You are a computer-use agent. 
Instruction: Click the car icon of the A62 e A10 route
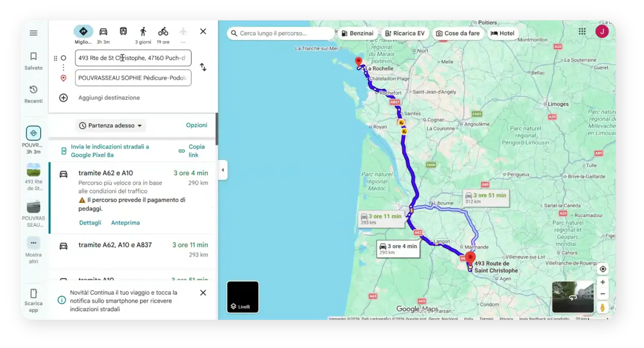pos(64,174)
